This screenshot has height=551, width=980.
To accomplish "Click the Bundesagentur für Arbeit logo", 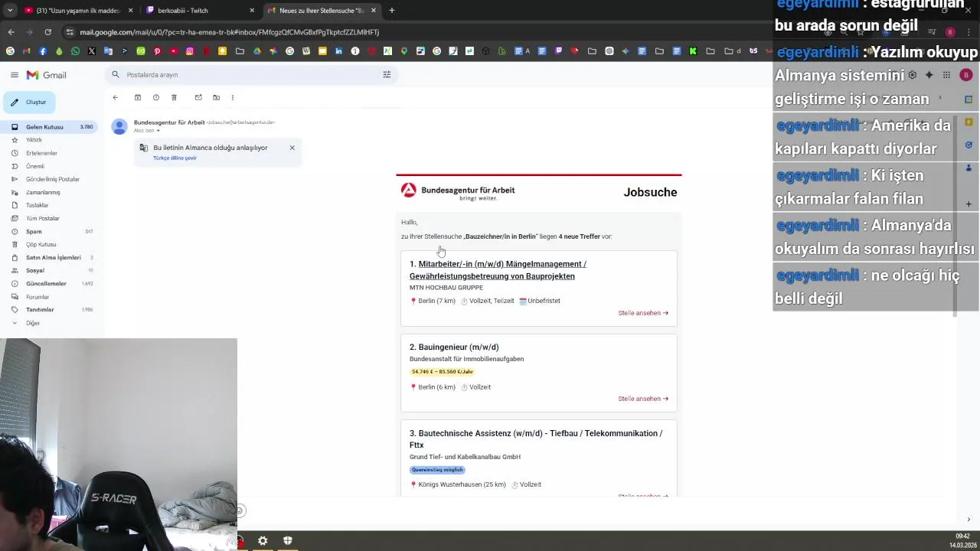I will click(458, 191).
